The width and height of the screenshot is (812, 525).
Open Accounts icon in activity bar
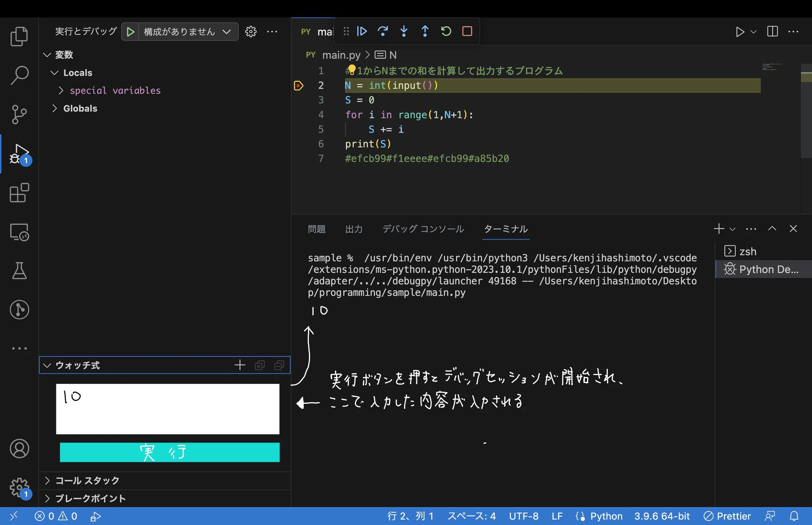pos(19,448)
